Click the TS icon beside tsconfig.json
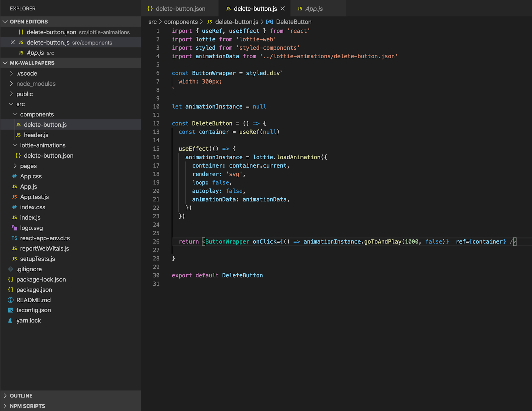Image resolution: width=532 pixels, height=411 pixels. pyautogui.click(x=10, y=310)
